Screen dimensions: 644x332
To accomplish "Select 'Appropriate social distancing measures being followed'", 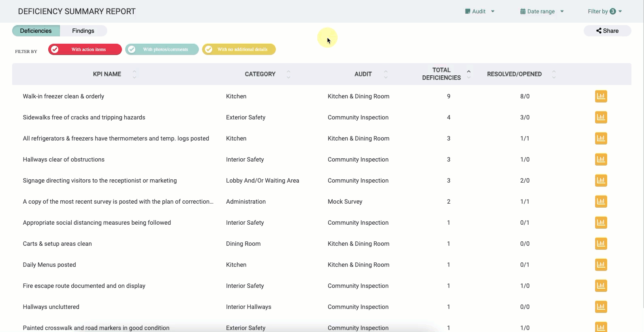I will [x=97, y=223].
